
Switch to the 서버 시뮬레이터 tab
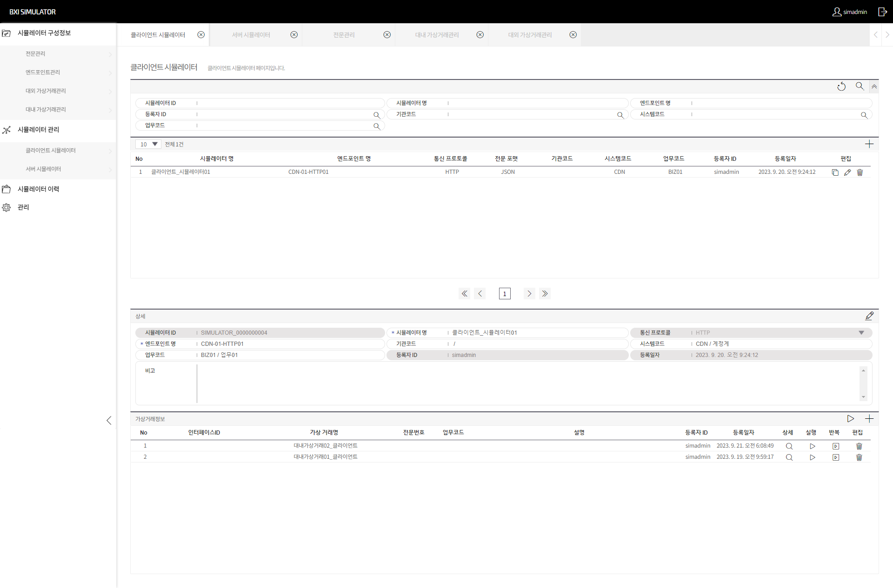(x=251, y=35)
